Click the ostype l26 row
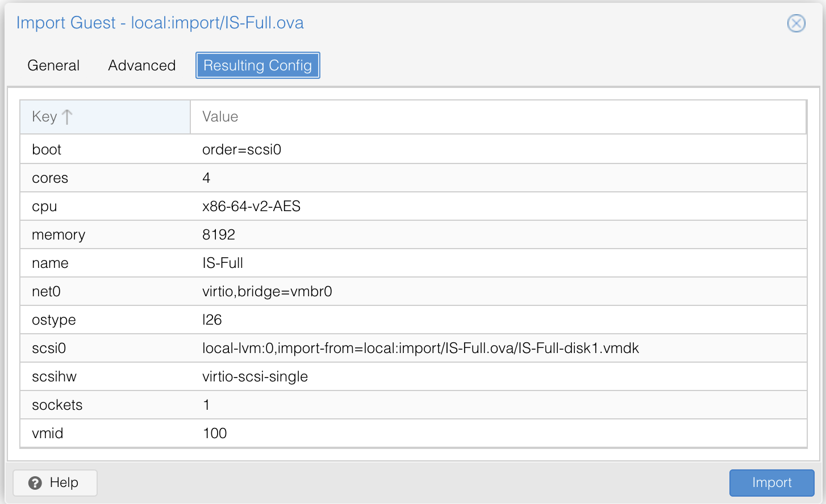826x504 pixels. click(x=414, y=320)
